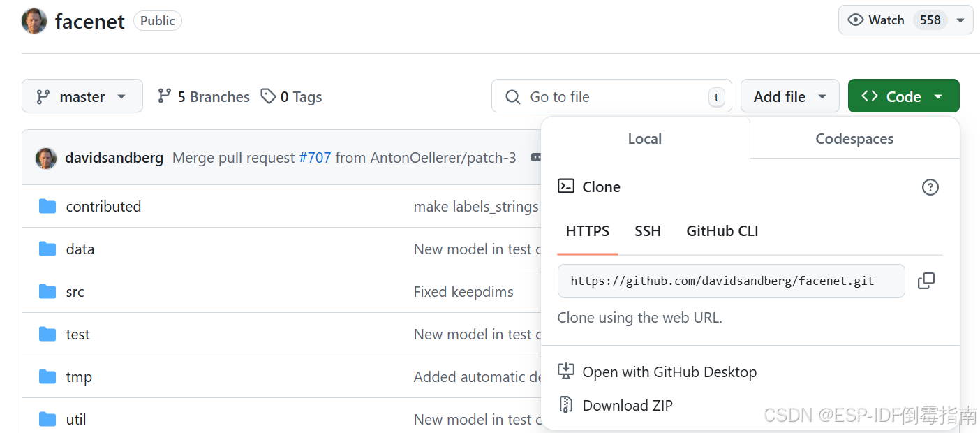Click the 558 watchers count
The height and width of the screenshot is (433, 980).
[930, 20]
